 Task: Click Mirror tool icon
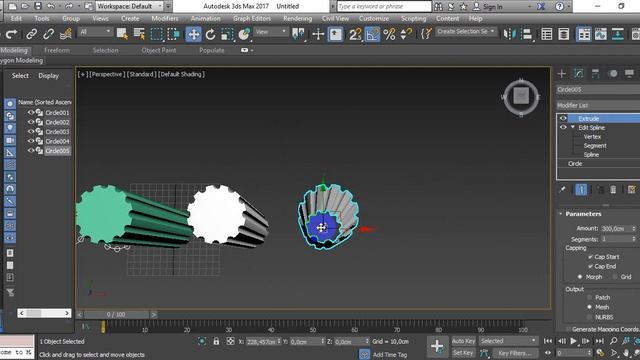[510, 34]
